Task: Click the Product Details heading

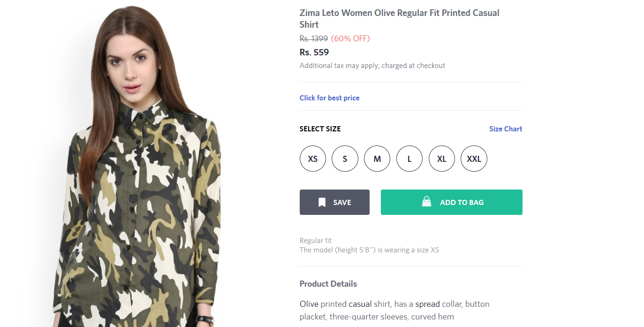Action: 328,284
